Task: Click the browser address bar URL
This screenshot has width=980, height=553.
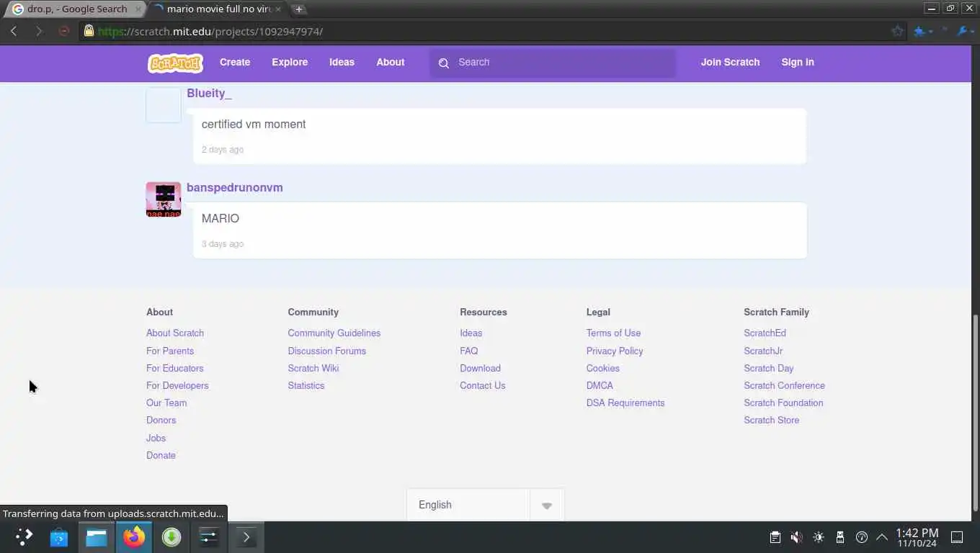Action: [210, 31]
